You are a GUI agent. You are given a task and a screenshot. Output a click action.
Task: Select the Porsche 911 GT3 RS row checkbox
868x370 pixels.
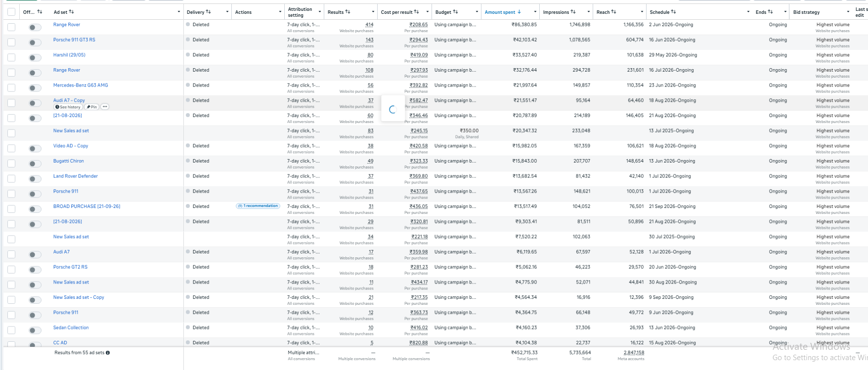point(11,42)
